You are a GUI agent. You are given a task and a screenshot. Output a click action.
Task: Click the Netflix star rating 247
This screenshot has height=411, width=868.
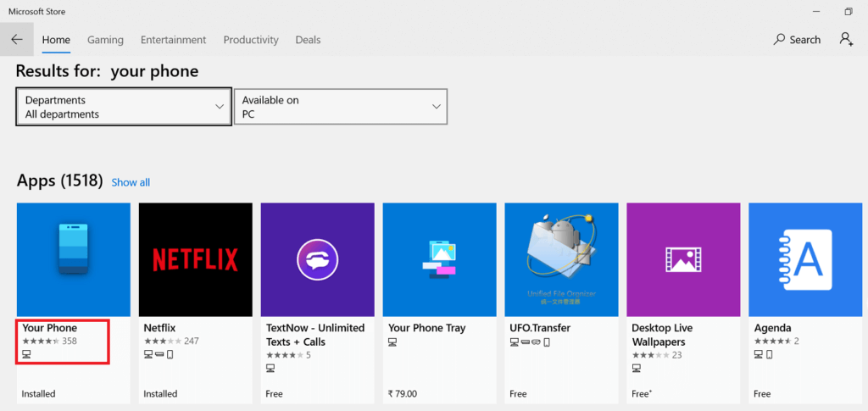171,341
